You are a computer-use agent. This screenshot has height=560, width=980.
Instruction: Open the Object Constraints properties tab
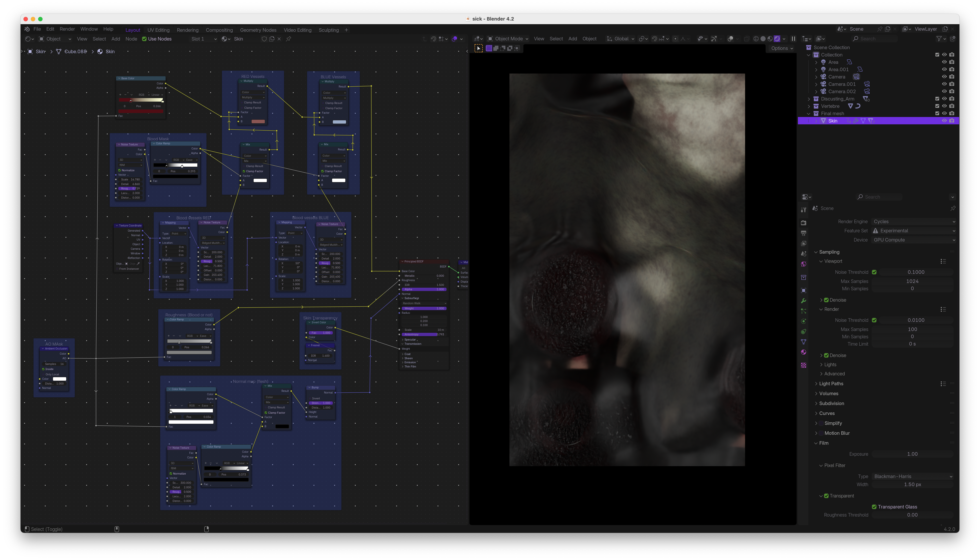pyautogui.click(x=803, y=332)
